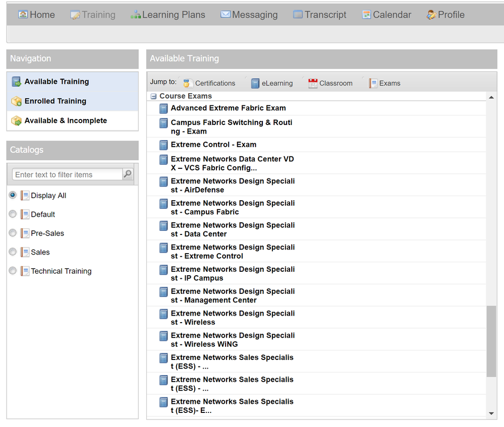Image resolution: width=504 pixels, height=427 pixels.
Task: Select the Pre-Sales catalog radio button
Action: [13, 233]
